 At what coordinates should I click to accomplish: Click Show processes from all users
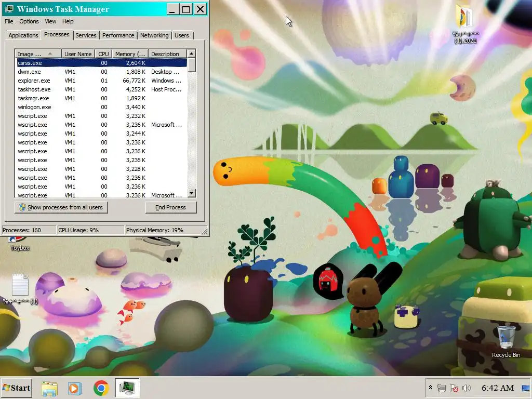coord(61,207)
